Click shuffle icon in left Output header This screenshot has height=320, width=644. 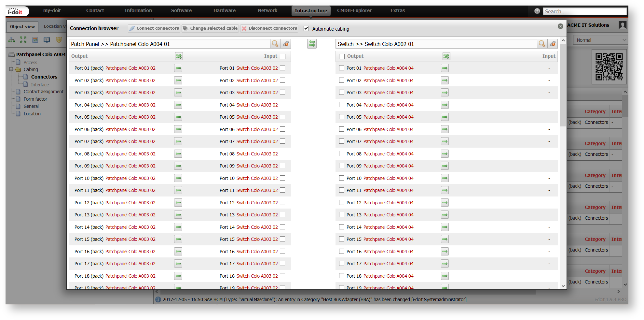(179, 56)
